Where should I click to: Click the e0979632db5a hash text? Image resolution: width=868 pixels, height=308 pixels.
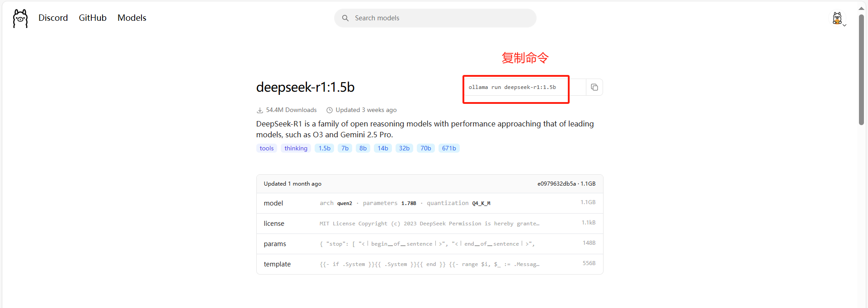557,184
